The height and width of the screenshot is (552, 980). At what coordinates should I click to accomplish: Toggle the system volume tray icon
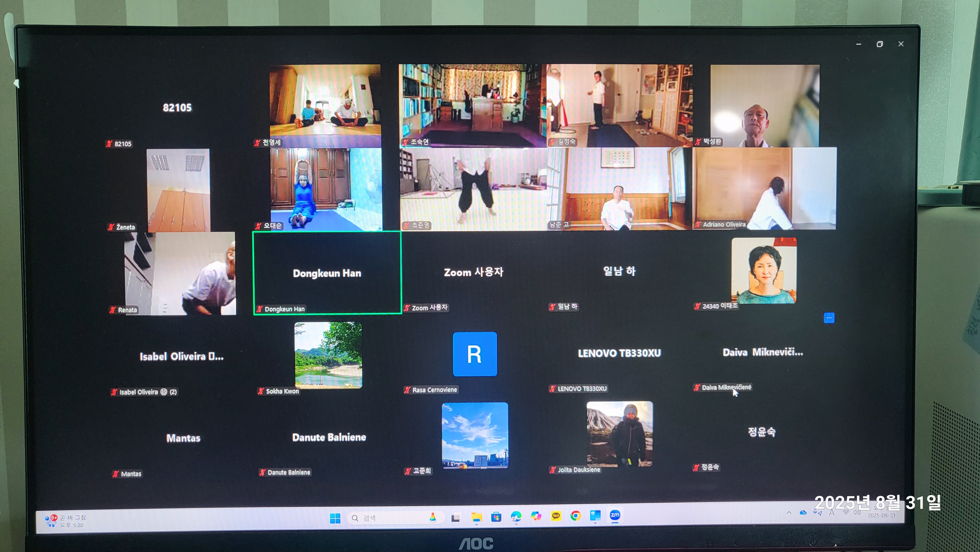click(x=857, y=512)
